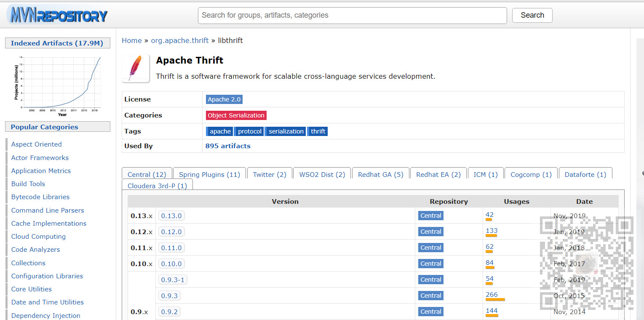Open the 133 usages link
The image size is (644, 320).
pyautogui.click(x=492, y=231)
